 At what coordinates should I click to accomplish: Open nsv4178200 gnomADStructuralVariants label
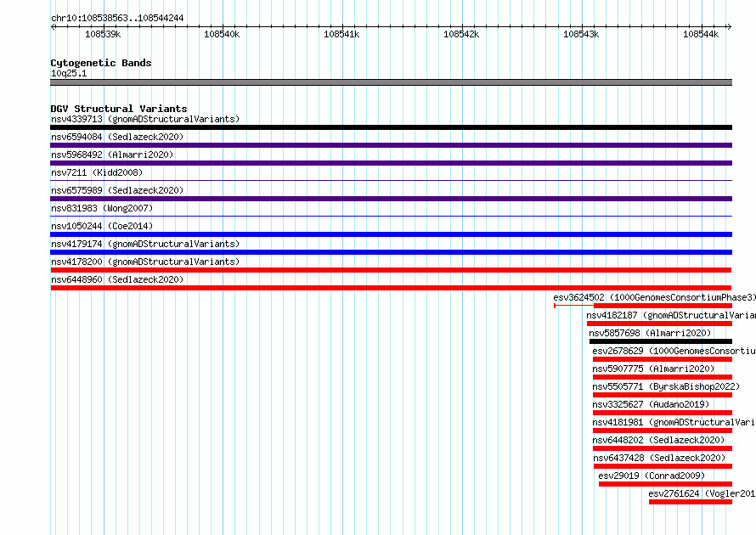[145, 262]
